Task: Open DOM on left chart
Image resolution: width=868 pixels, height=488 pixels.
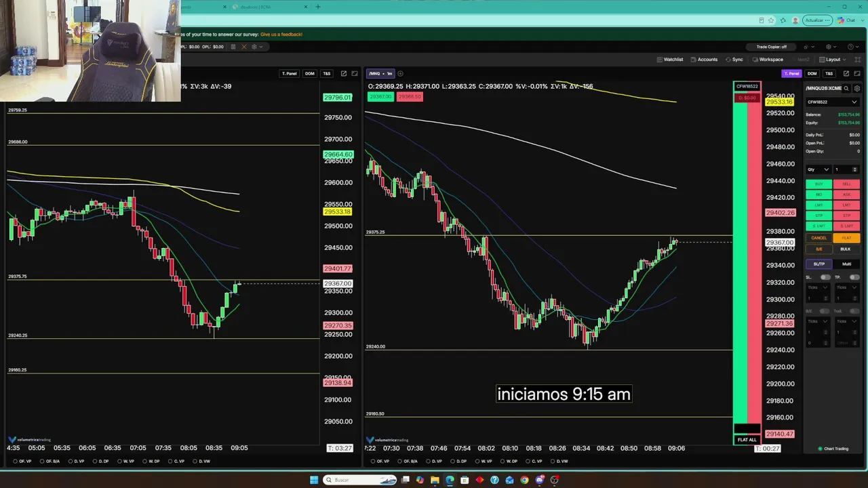Action: [x=309, y=73]
